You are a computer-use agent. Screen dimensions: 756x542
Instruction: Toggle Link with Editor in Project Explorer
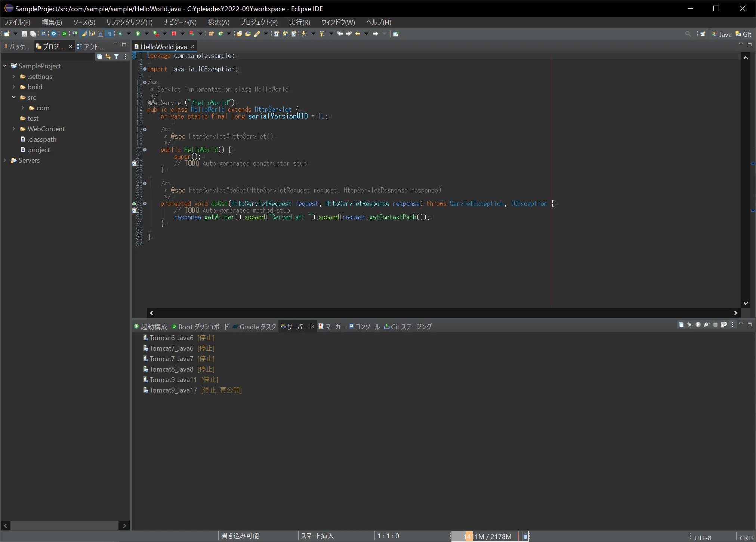tap(108, 56)
